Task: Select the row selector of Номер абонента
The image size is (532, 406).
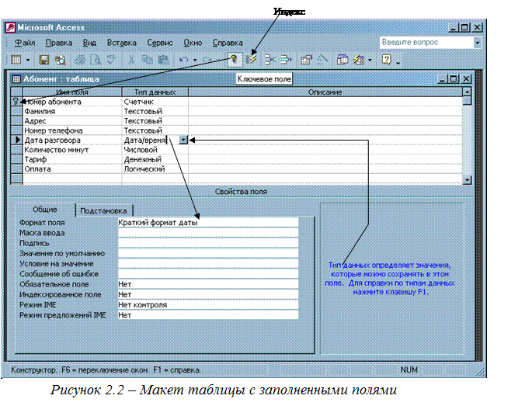Action: (x=16, y=102)
